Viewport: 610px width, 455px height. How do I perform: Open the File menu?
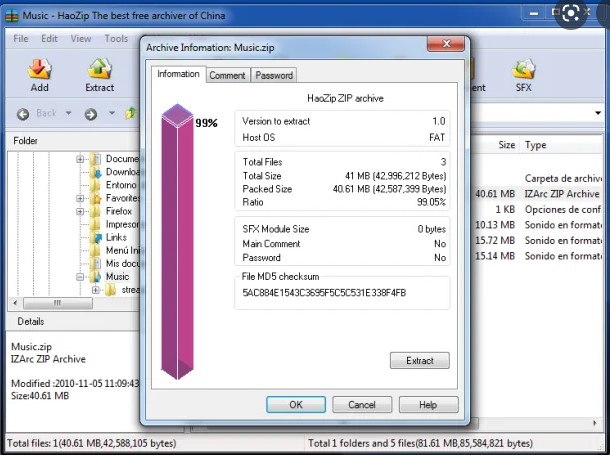(20, 38)
